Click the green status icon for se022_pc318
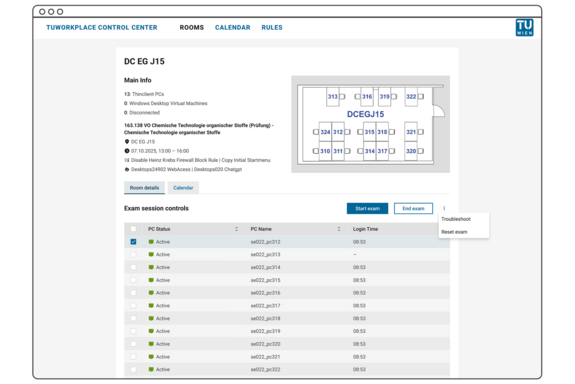 pyautogui.click(x=151, y=318)
